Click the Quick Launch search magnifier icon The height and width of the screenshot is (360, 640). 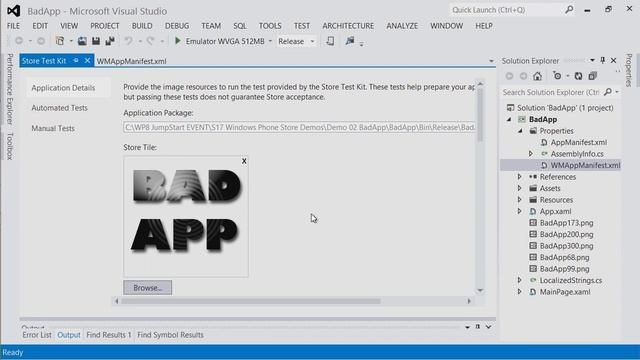(x=569, y=10)
